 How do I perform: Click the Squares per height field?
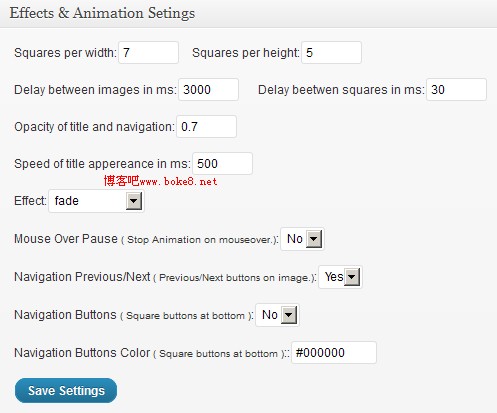[331, 52]
